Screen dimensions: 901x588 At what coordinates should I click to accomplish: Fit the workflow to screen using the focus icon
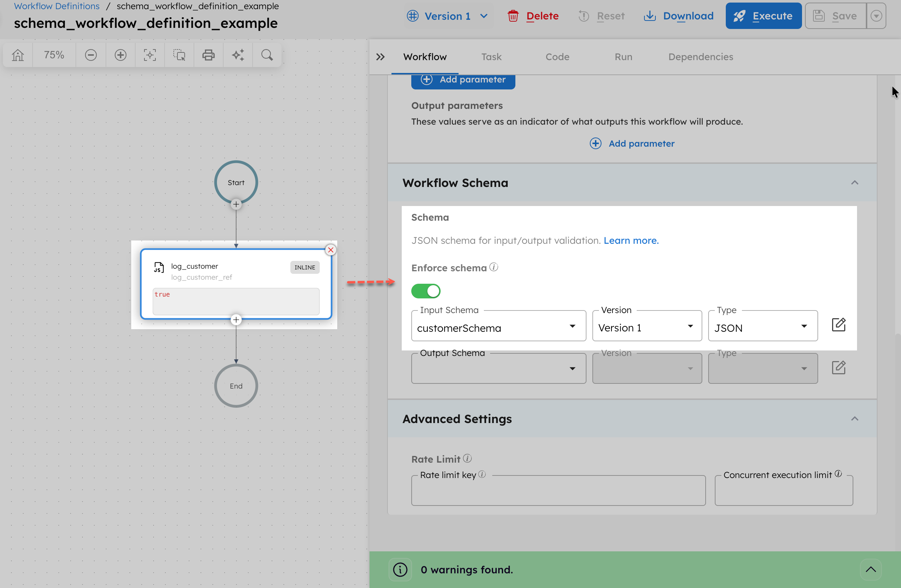click(x=150, y=55)
